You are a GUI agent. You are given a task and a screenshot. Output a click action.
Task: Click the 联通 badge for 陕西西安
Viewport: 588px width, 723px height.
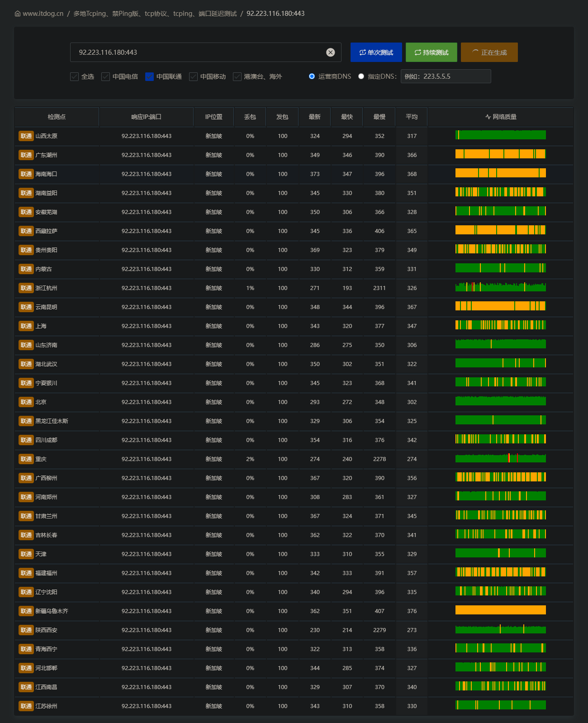[x=26, y=630]
